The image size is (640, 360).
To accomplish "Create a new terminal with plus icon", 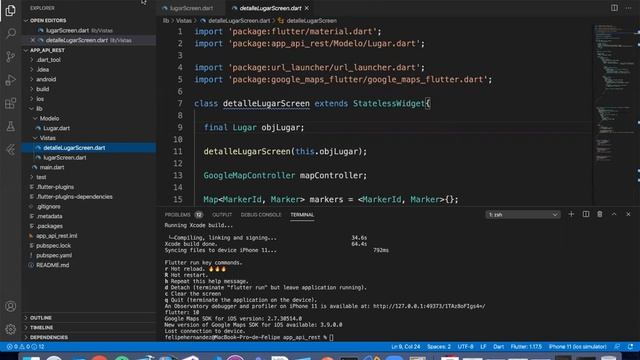I will [x=571, y=214].
